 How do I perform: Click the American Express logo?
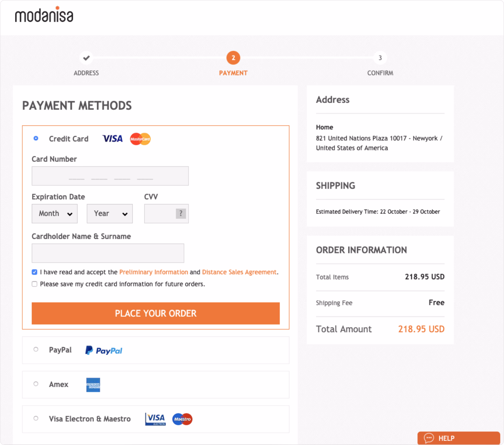point(93,385)
